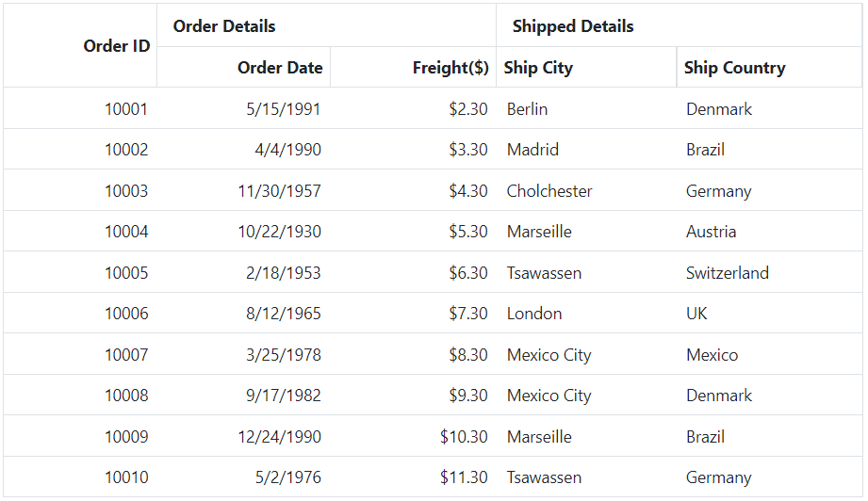868x501 pixels.
Task: Sort by the Order Date column header
Action: click(x=244, y=67)
